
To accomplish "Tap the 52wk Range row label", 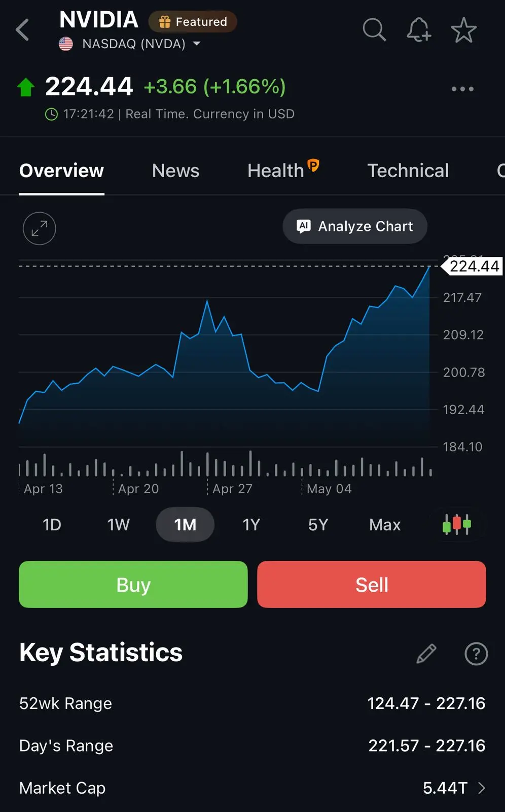I will pyautogui.click(x=66, y=703).
